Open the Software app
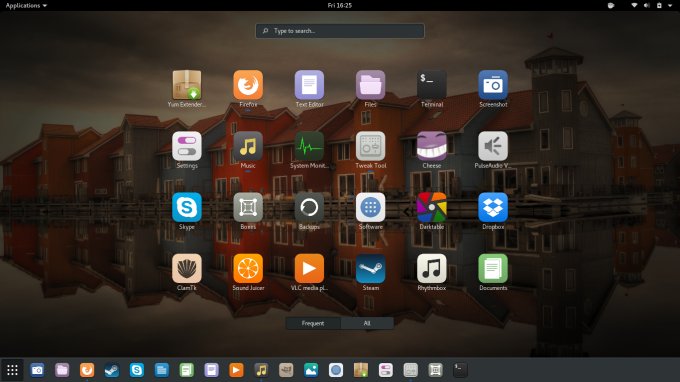The image size is (680, 382). tap(370, 207)
